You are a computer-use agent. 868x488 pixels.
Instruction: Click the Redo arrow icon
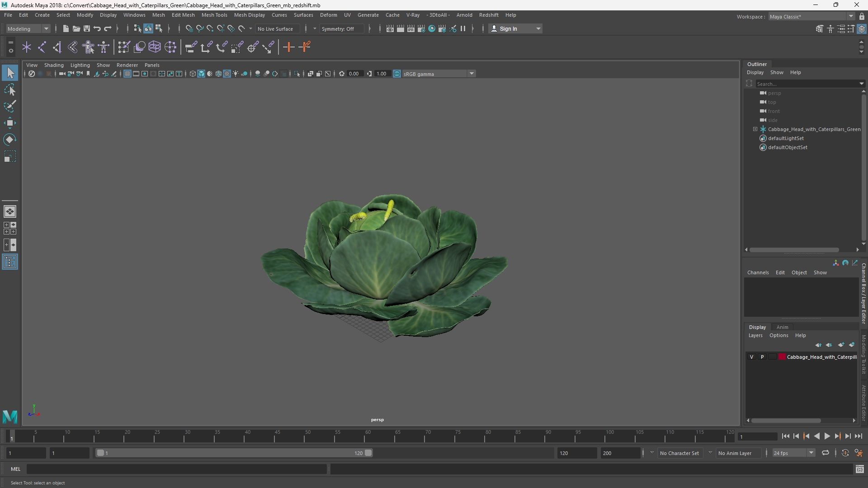point(108,28)
